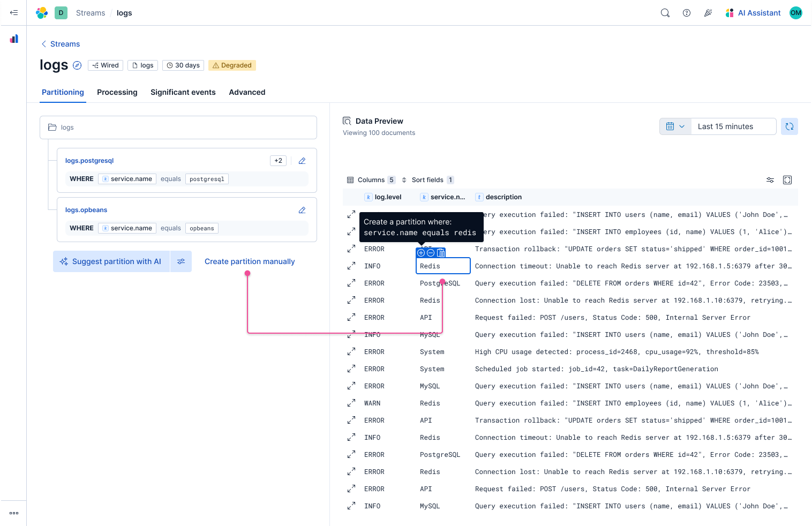Image resolution: width=812 pixels, height=526 pixels.
Task: Select the highlighted Redis cell
Action: 443,266
